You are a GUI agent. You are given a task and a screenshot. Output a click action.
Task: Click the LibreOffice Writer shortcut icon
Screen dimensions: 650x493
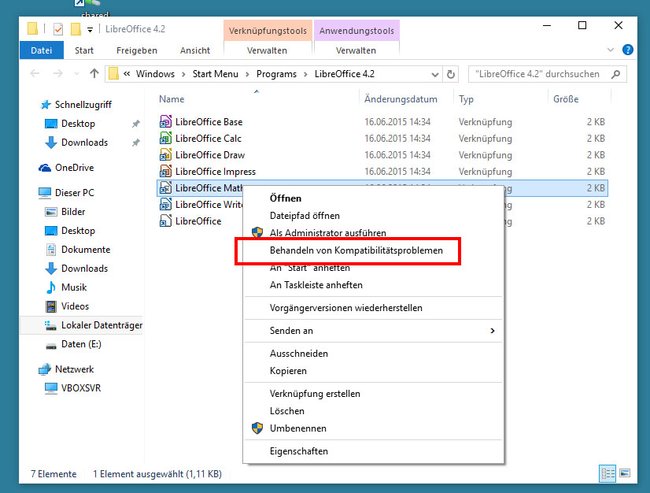tap(165, 204)
